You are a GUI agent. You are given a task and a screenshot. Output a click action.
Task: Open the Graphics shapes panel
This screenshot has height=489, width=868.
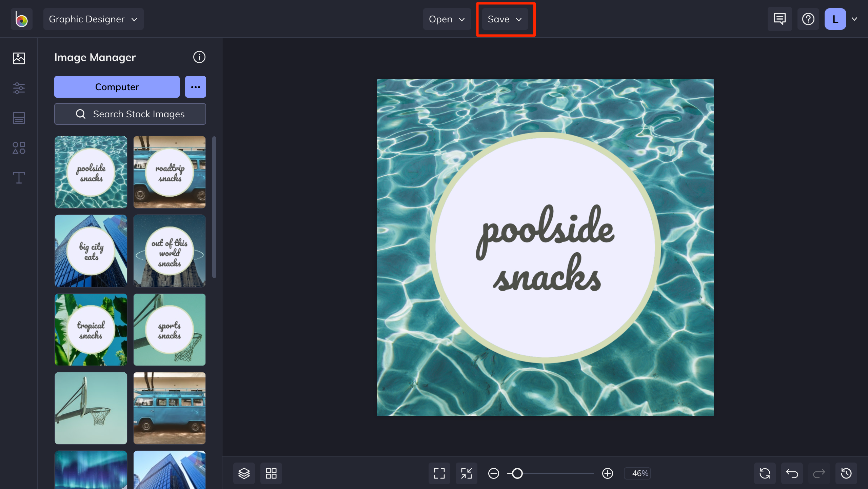[19, 148]
